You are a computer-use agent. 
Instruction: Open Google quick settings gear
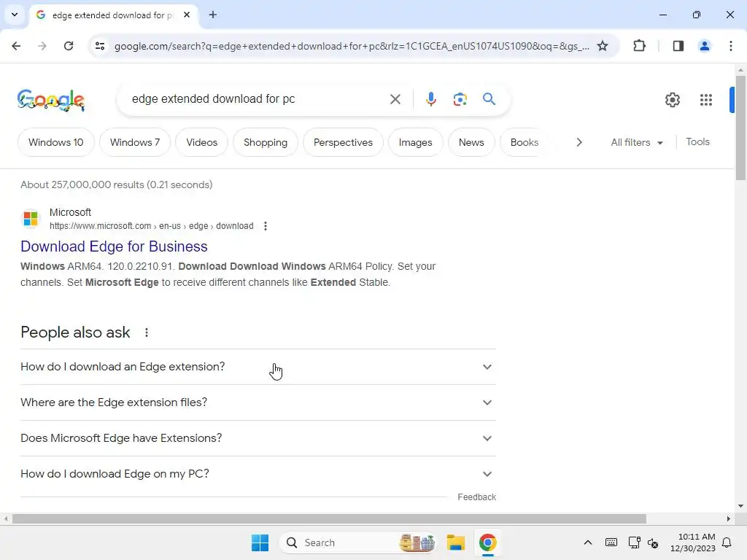[672, 100]
